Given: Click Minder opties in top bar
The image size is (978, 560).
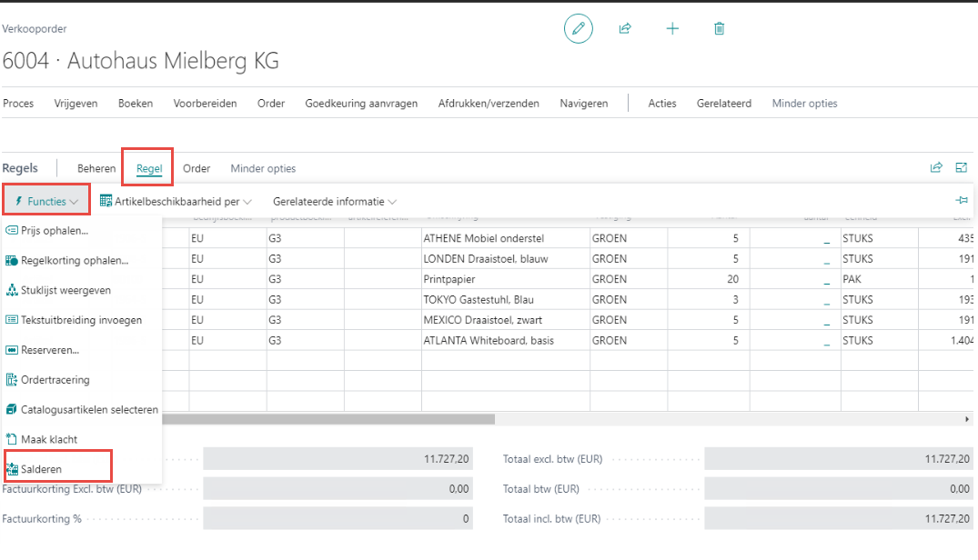Looking at the screenshot, I should (804, 104).
